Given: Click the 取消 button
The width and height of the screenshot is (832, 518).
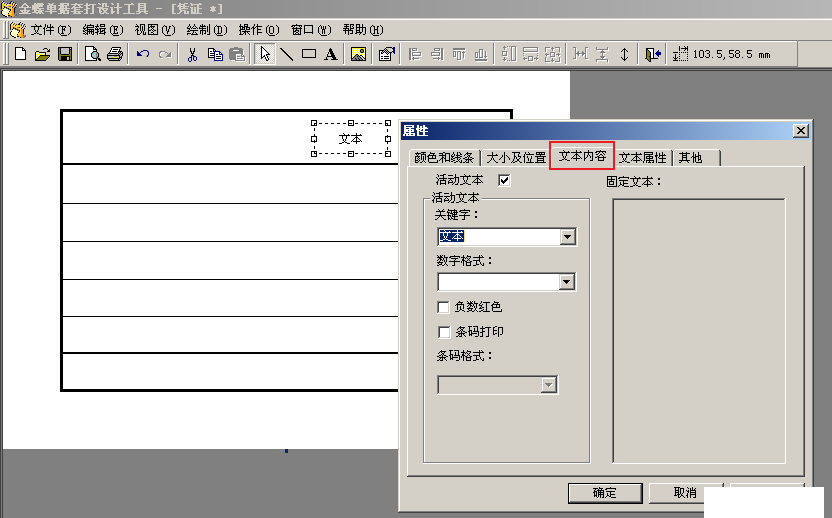Looking at the screenshot, I should [x=684, y=493].
